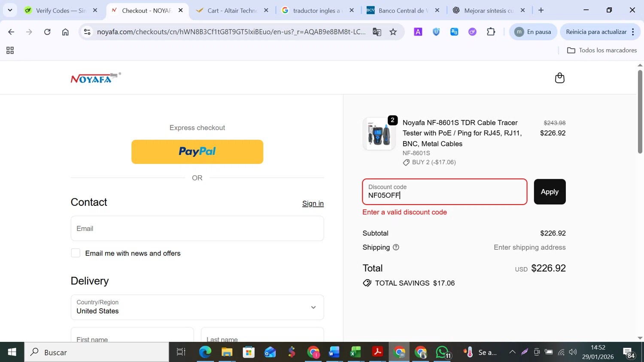644x362 pixels.
Task: Switch to traductor ingles tab
Action: click(x=317, y=10)
